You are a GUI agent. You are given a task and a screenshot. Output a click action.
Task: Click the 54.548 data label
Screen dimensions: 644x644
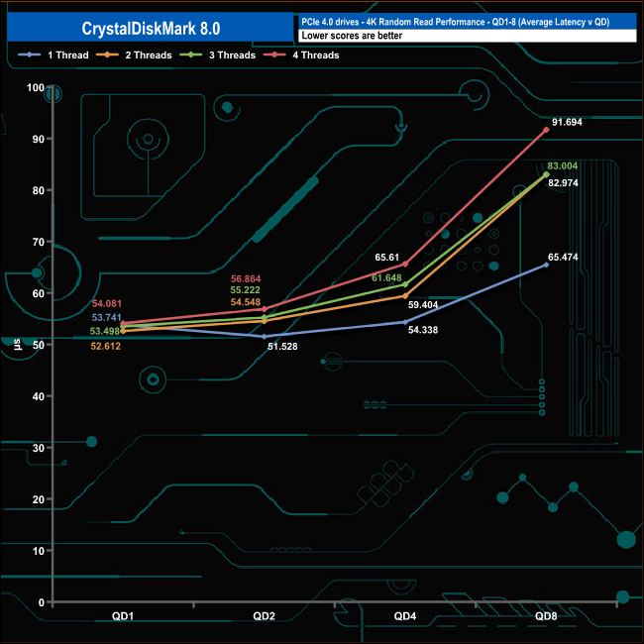[246, 302]
